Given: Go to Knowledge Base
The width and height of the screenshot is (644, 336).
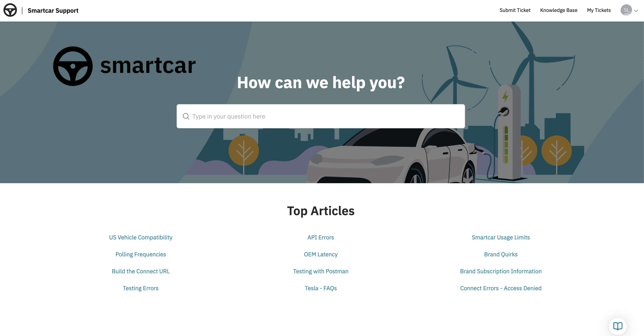Looking at the screenshot, I should (559, 10).
